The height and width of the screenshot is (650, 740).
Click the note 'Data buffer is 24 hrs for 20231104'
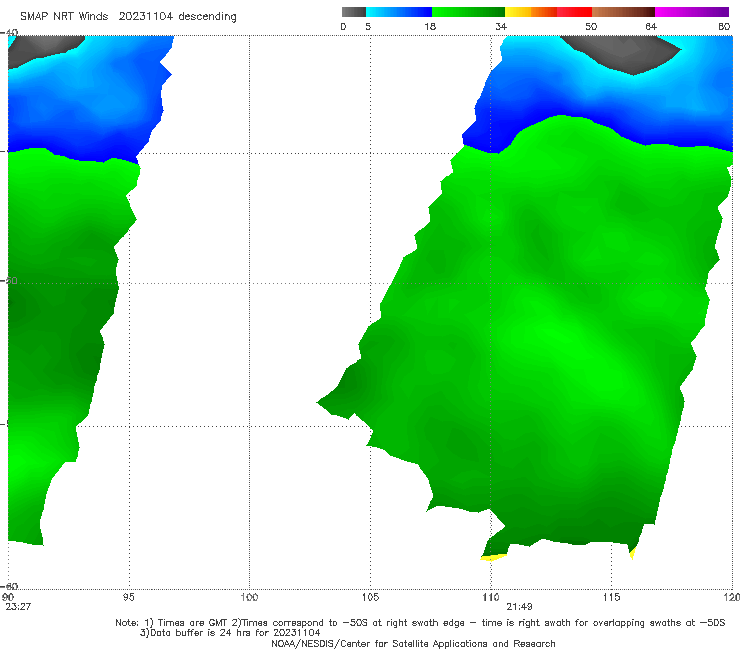(x=230, y=633)
